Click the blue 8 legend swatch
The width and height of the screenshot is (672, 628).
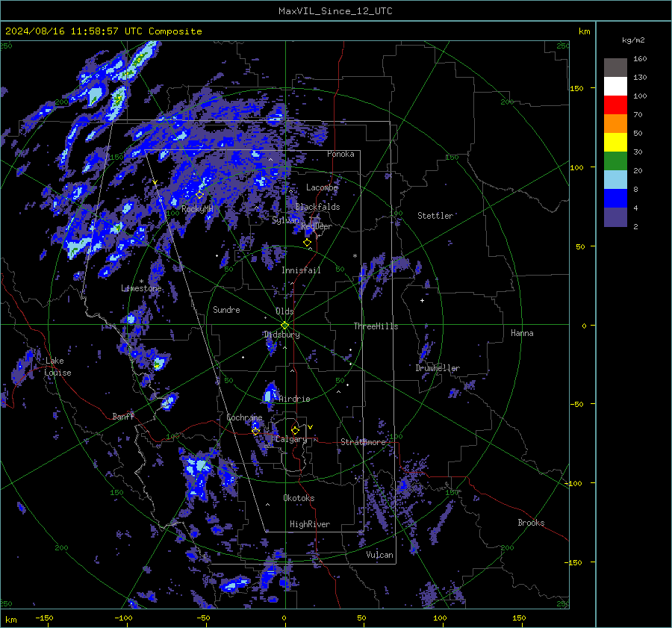[615, 198]
